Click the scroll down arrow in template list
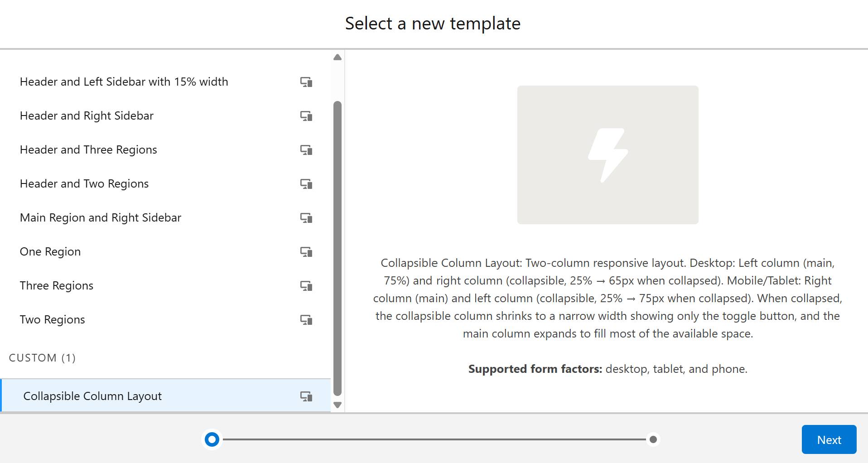Screen dimensions: 868x463 338,405
